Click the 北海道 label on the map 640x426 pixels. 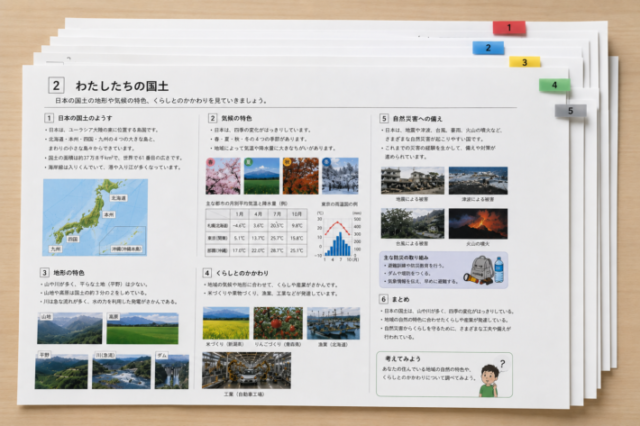click(118, 198)
